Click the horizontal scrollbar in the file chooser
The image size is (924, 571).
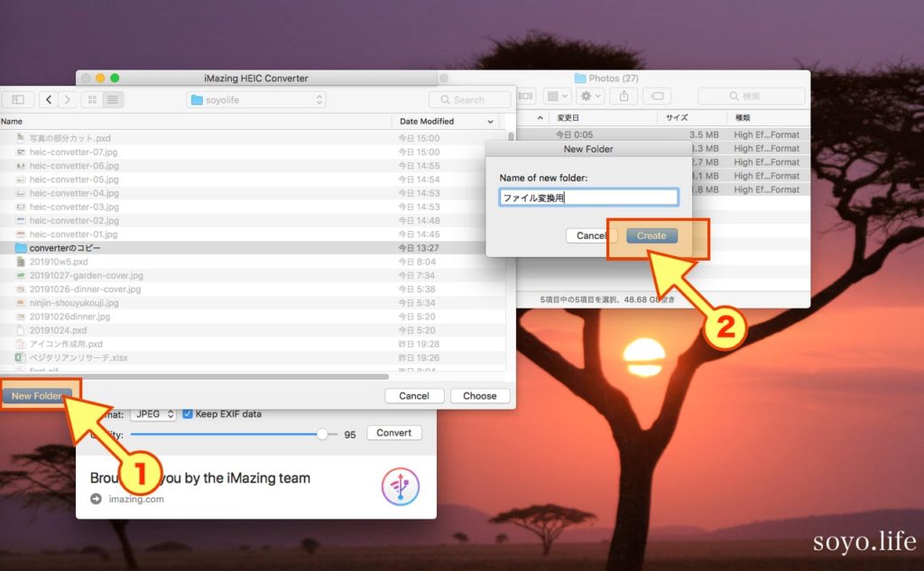coord(195,376)
